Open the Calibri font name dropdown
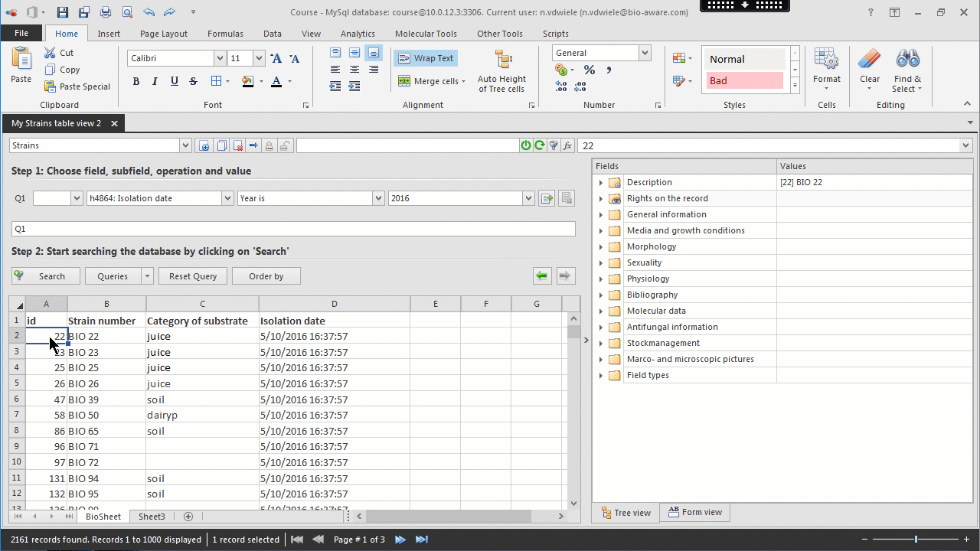Screen dimensions: 980x551 click(220, 58)
